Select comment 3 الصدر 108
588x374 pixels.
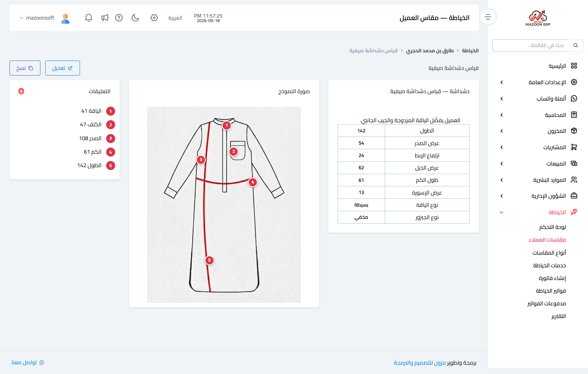97,138
